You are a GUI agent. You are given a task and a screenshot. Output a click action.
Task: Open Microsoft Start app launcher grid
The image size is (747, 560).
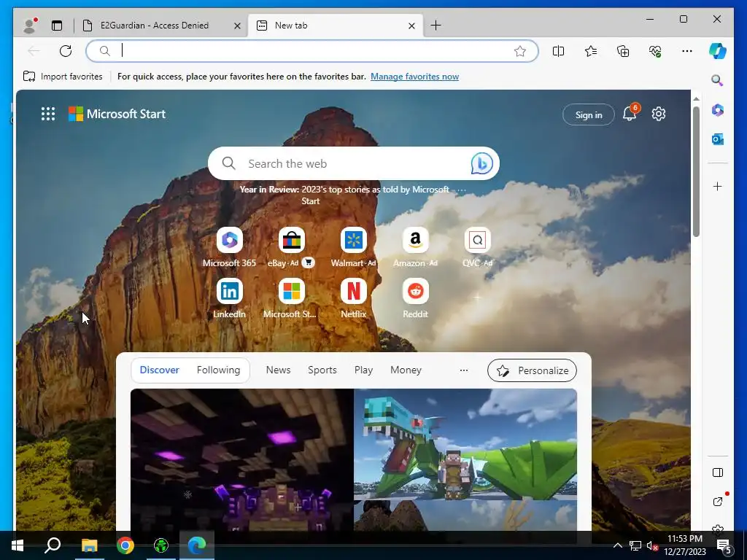[x=48, y=114]
